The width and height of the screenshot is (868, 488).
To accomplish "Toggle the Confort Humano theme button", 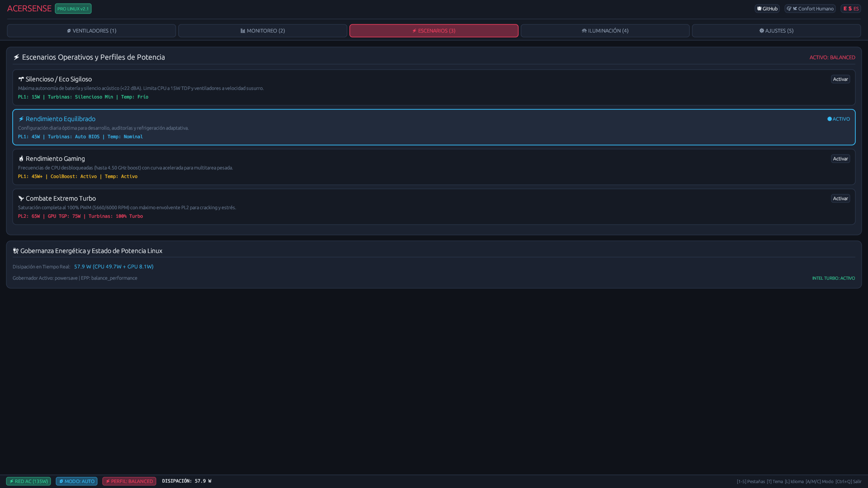I will click(810, 9).
